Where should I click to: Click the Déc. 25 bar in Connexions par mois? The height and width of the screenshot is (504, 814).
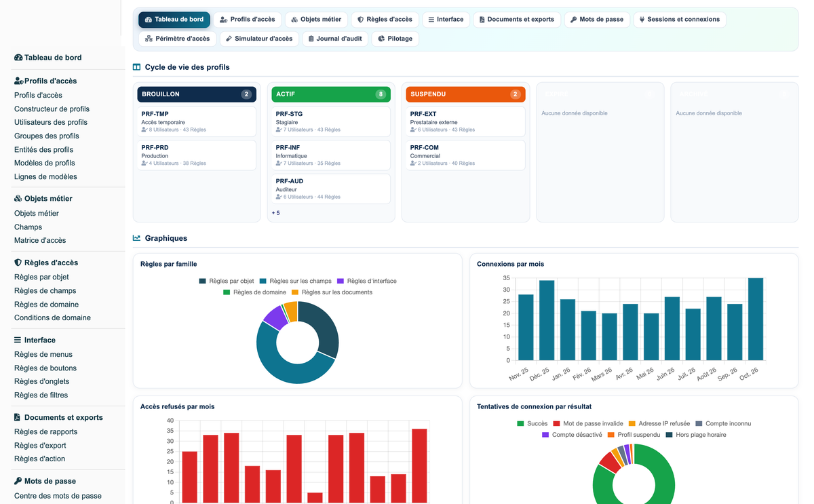tap(547, 320)
